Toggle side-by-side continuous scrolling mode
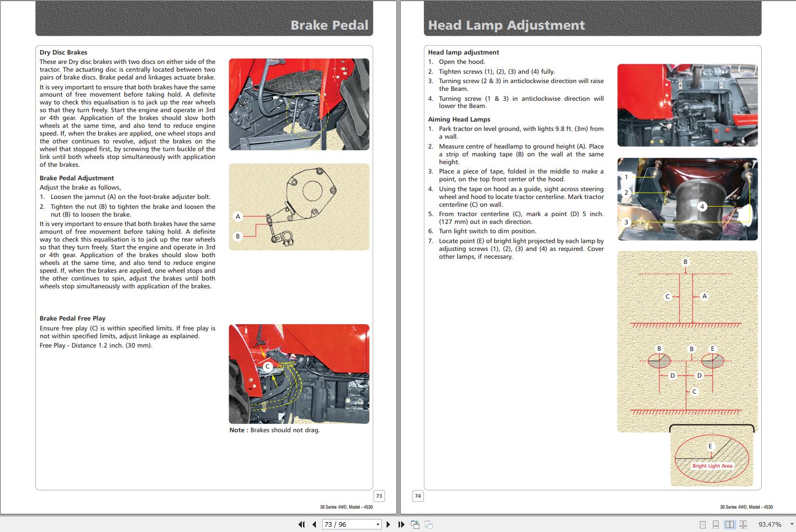This screenshot has width=796, height=532. pos(743,524)
